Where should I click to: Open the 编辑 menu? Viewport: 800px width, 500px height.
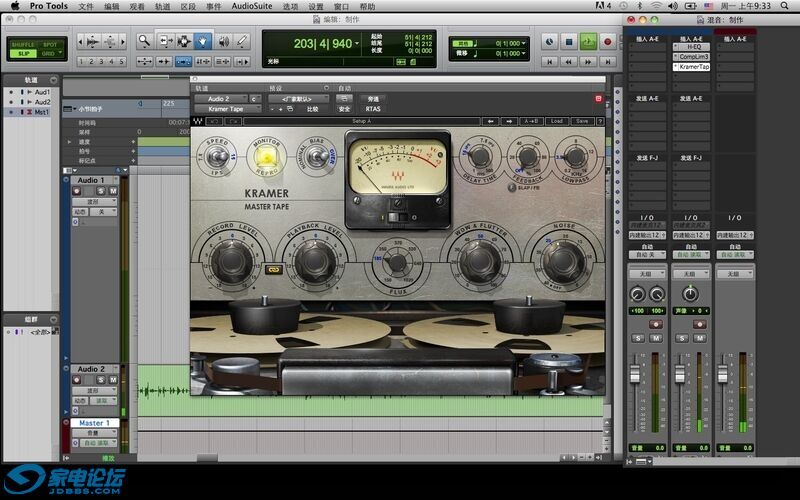(112, 6)
